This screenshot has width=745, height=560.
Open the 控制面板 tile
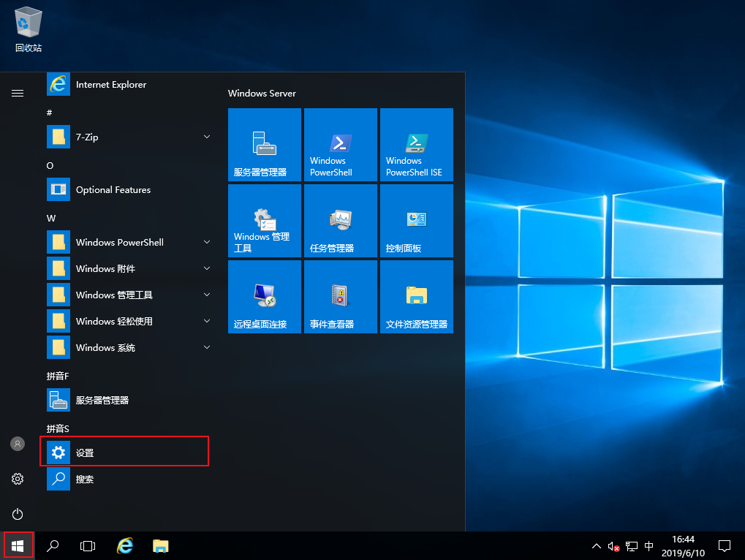pos(416,221)
